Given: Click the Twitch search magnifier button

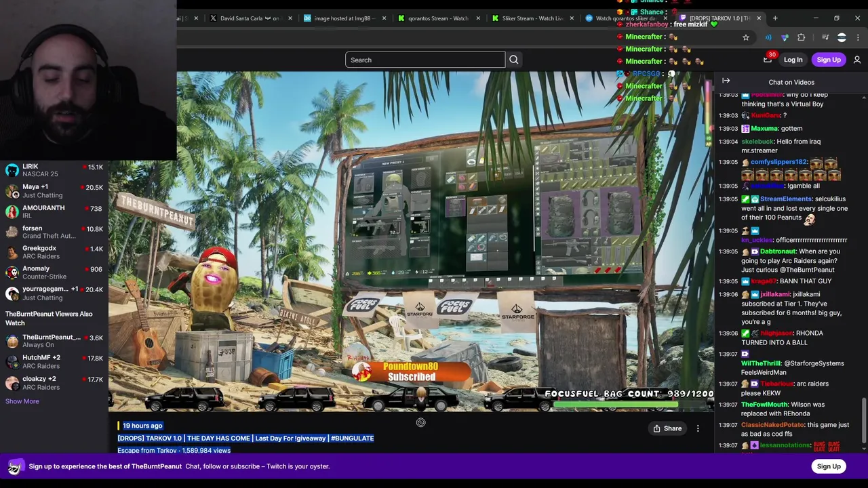Looking at the screenshot, I should (x=514, y=60).
